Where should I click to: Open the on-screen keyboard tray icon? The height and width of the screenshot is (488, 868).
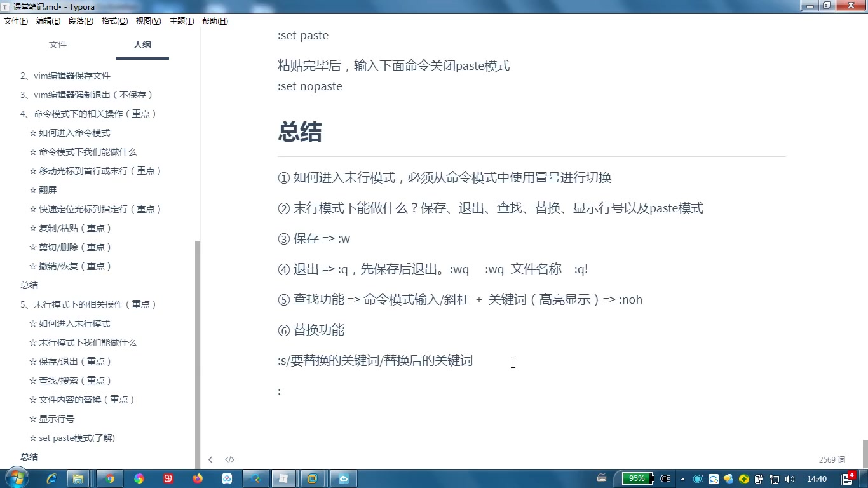click(602, 478)
